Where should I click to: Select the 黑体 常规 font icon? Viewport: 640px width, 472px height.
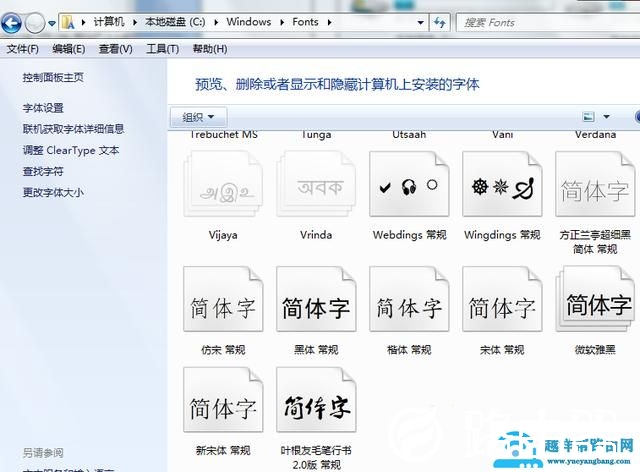(x=316, y=299)
